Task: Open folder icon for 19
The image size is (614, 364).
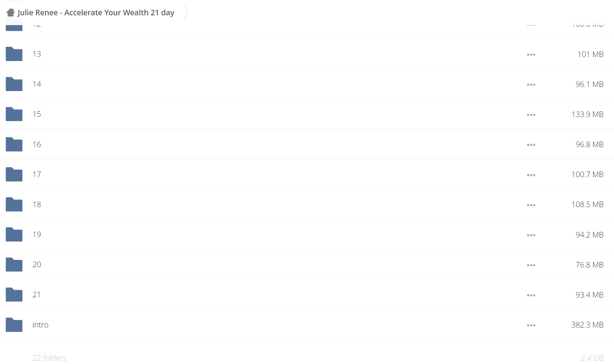Action: click(x=14, y=234)
